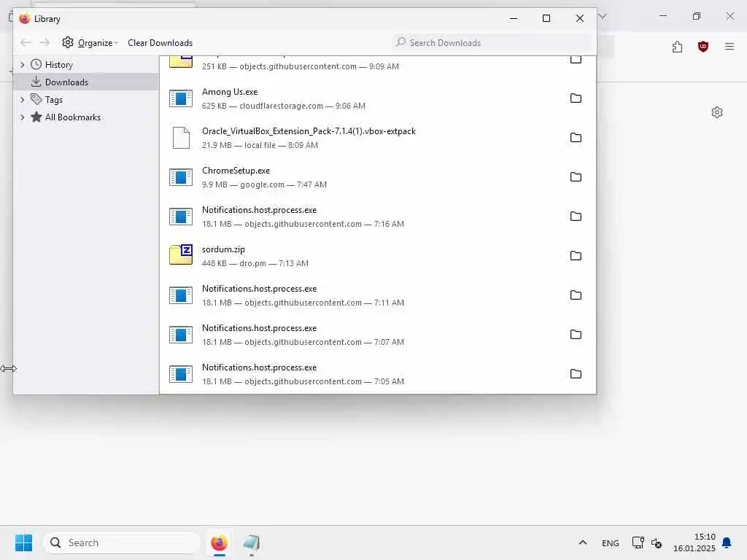Expand the History tree node
This screenshot has height=560, width=747.
[22, 65]
